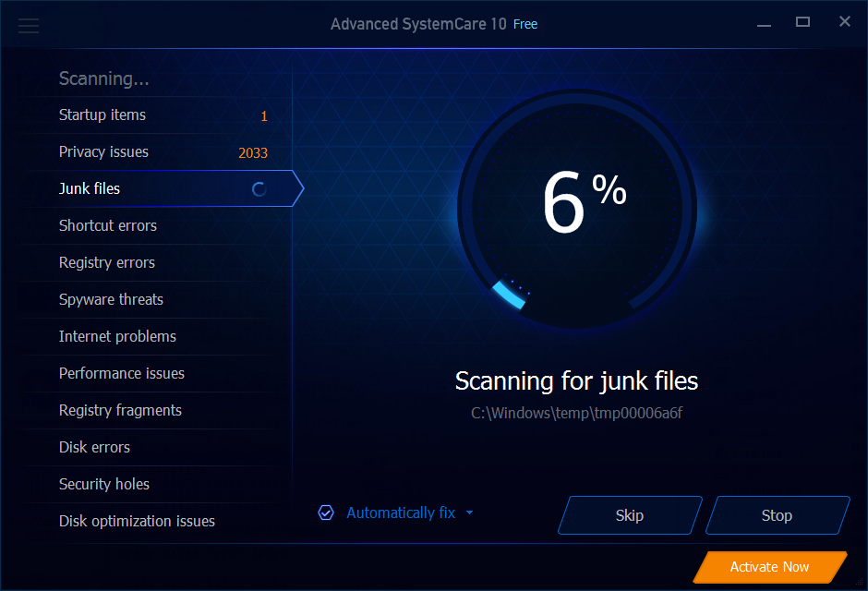This screenshot has width=868, height=591.
Task: Click the circular 6% progress ring
Action: [577, 210]
